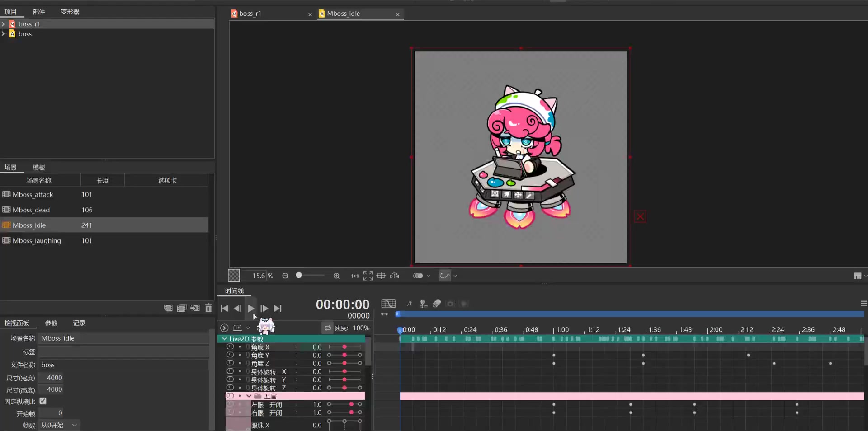Delete scene using the trash icon
The height and width of the screenshot is (431, 868).
coord(208,308)
